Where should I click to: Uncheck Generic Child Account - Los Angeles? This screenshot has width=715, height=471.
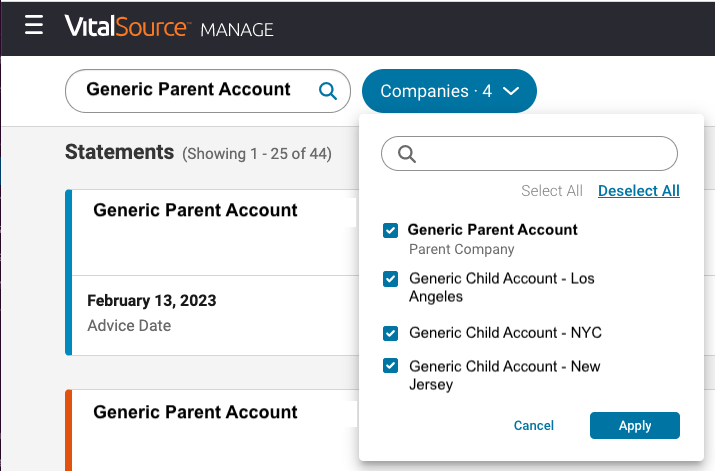[391, 279]
